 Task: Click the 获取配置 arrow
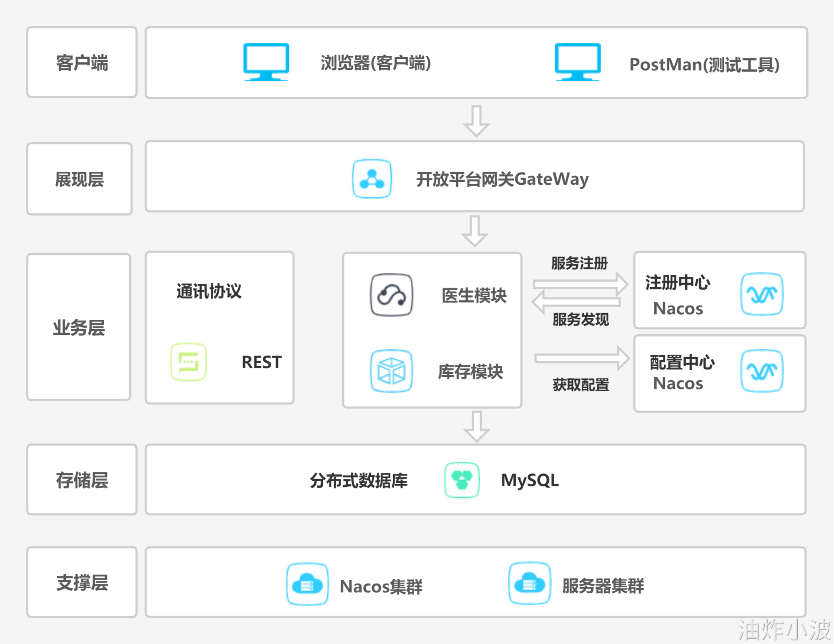pyautogui.click(x=582, y=358)
